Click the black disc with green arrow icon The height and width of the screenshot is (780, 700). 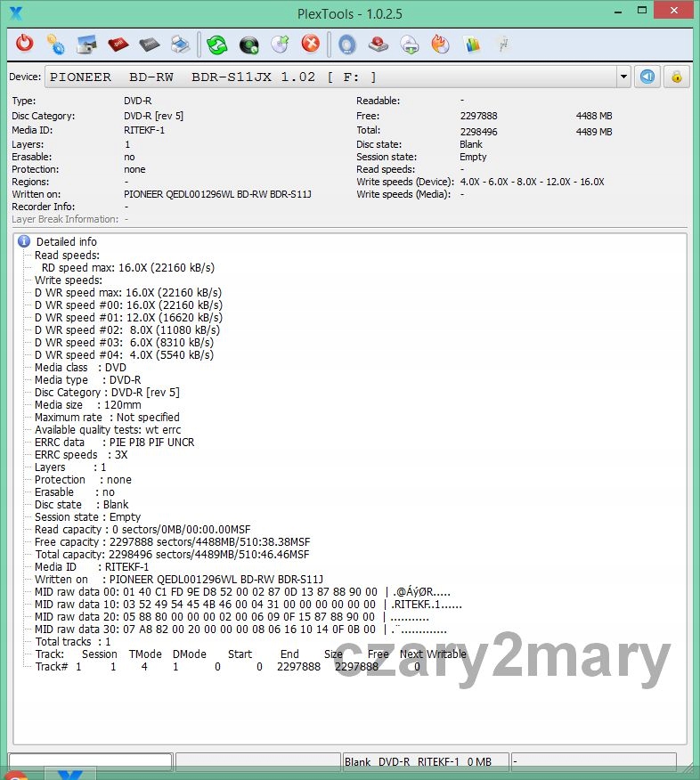point(248,45)
